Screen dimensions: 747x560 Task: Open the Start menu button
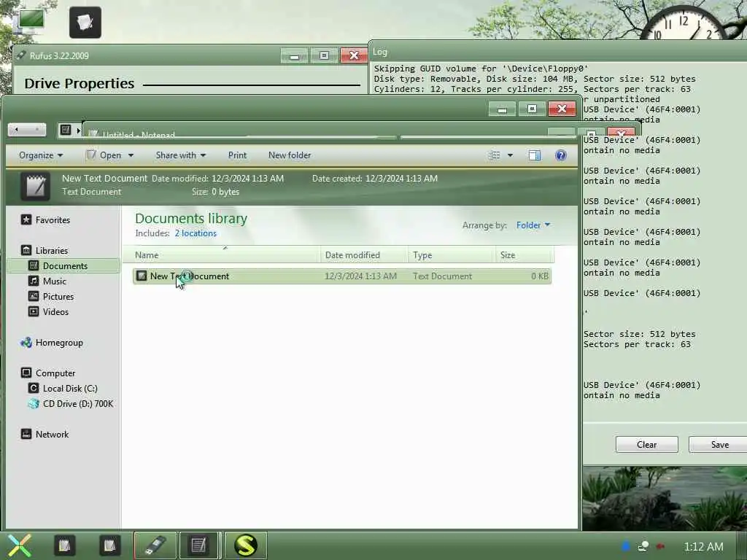pos(19,545)
